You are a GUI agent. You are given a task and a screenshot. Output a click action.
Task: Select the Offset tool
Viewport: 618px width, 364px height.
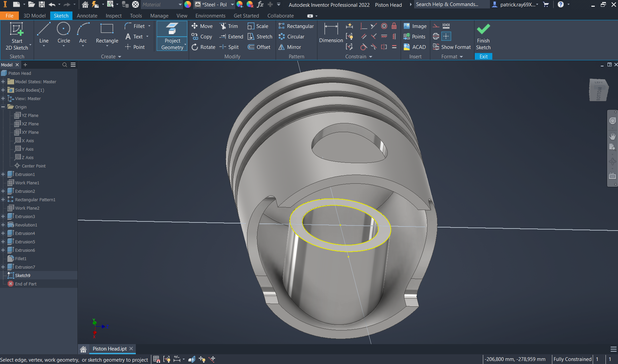tap(259, 47)
